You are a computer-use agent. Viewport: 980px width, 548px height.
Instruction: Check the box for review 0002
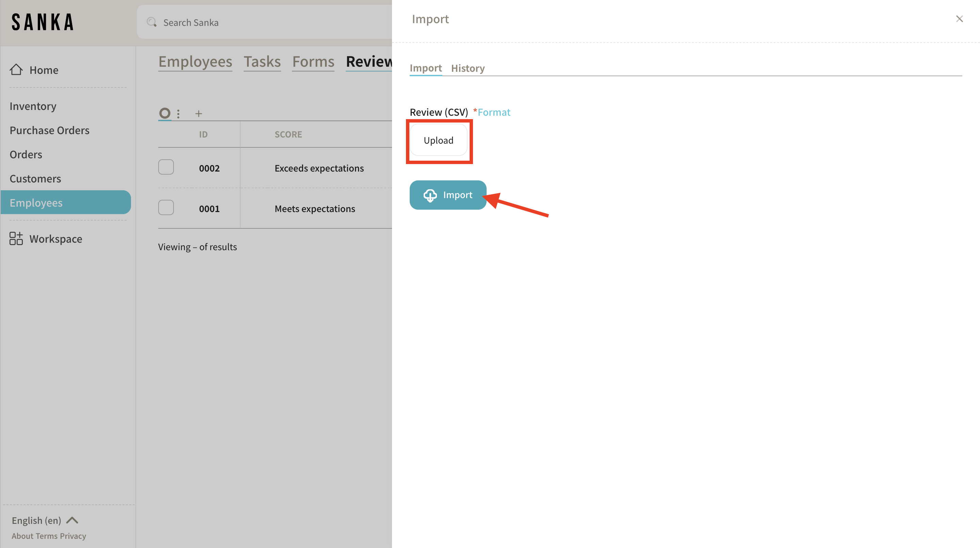(166, 167)
